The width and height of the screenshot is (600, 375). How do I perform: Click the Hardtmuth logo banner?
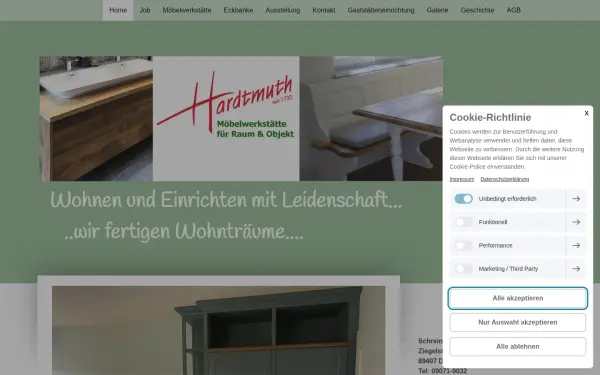[x=226, y=119]
